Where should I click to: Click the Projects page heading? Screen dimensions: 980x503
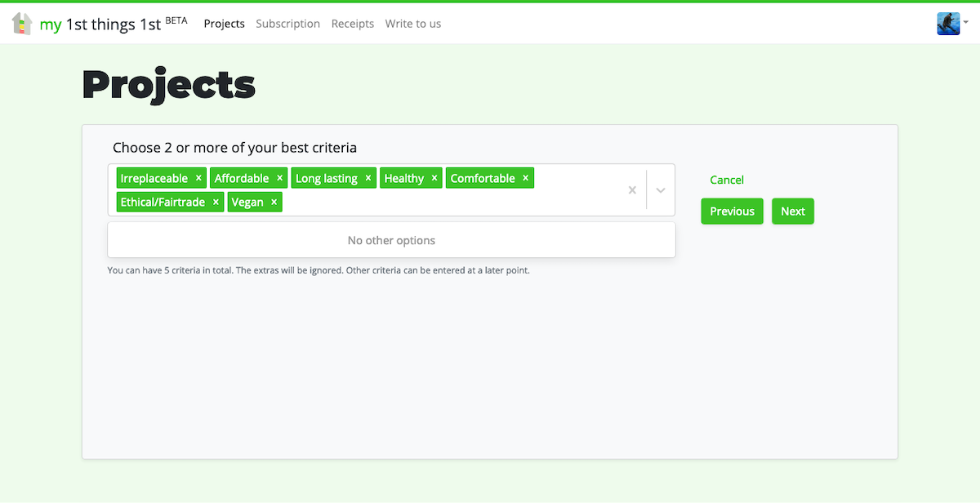tap(169, 85)
